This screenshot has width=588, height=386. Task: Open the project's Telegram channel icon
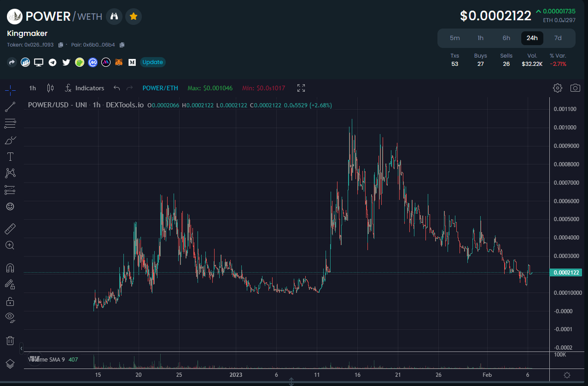pyautogui.click(x=52, y=62)
